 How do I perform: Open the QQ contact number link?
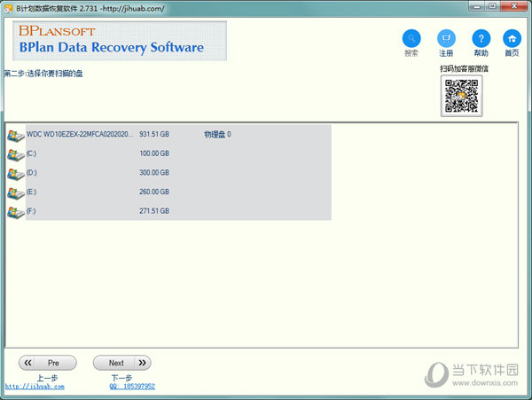click(132, 387)
